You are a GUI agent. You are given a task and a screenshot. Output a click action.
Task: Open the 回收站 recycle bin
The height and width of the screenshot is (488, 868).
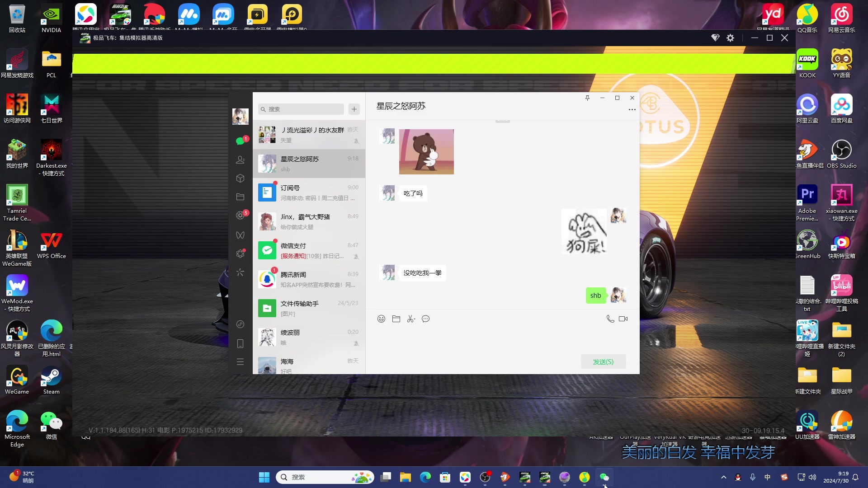(17, 19)
